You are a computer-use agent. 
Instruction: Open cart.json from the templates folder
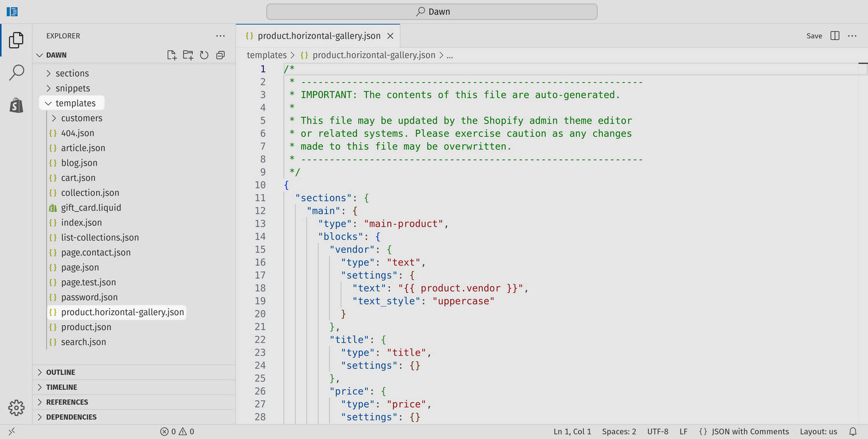coord(78,178)
